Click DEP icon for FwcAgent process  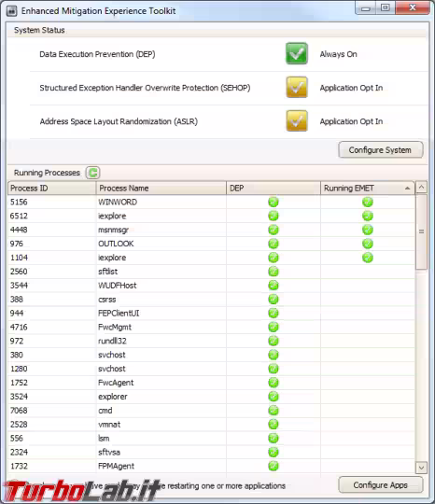point(274,383)
